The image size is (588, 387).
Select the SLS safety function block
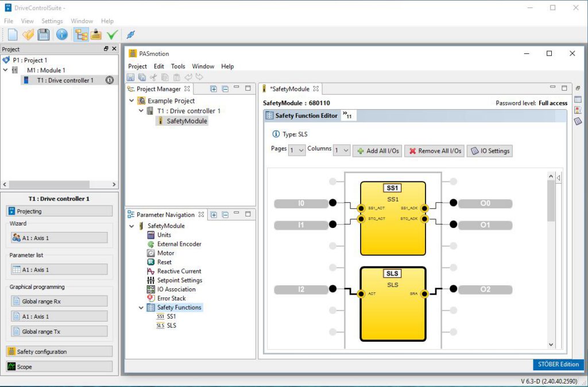click(393, 304)
